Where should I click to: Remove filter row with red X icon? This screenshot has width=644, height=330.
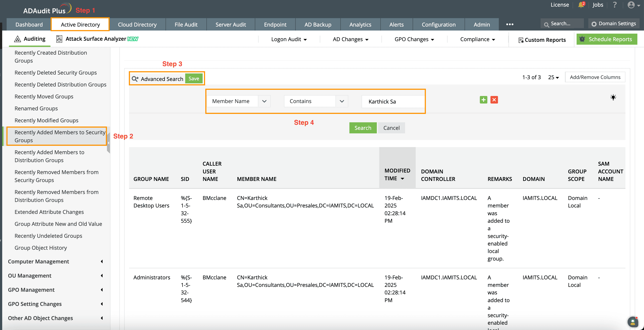[494, 100]
